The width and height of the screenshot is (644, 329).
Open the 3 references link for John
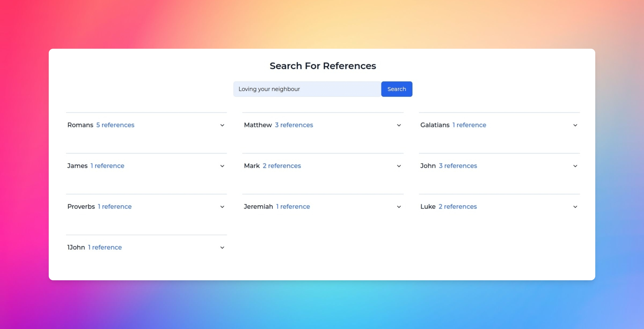[458, 166]
